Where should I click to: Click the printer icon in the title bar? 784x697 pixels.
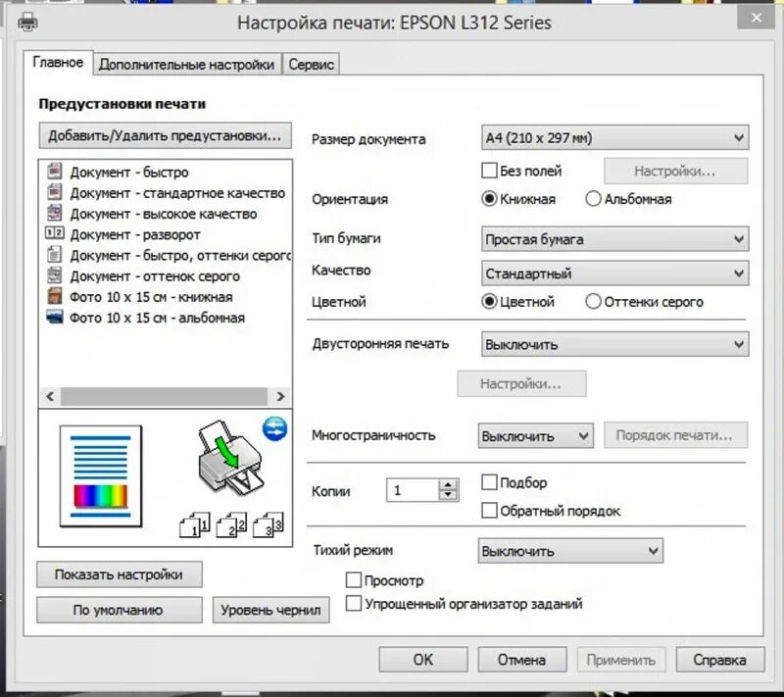point(27,22)
